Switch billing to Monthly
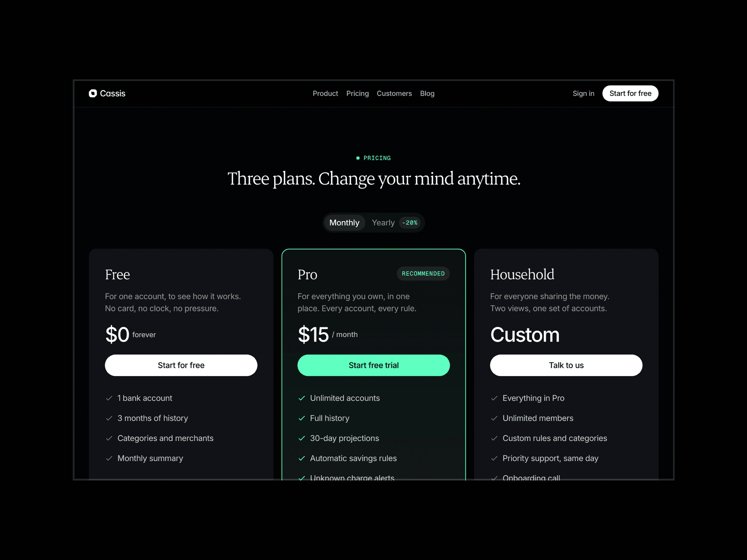The width and height of the screenshot is (747, 560). (x=344, y=222)
